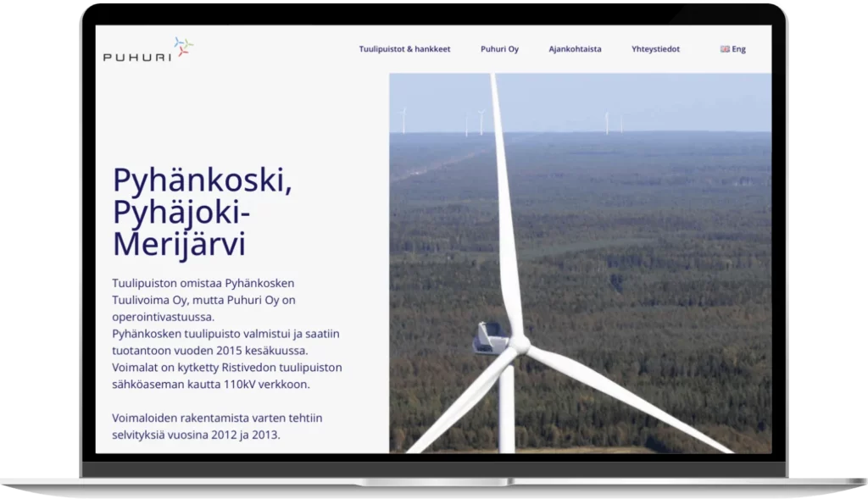The height and width of the screenshot is (499, 868).
Task: Open the Puhuri Oy menu item
Action: pyautogui.click(x=499, y=48)
